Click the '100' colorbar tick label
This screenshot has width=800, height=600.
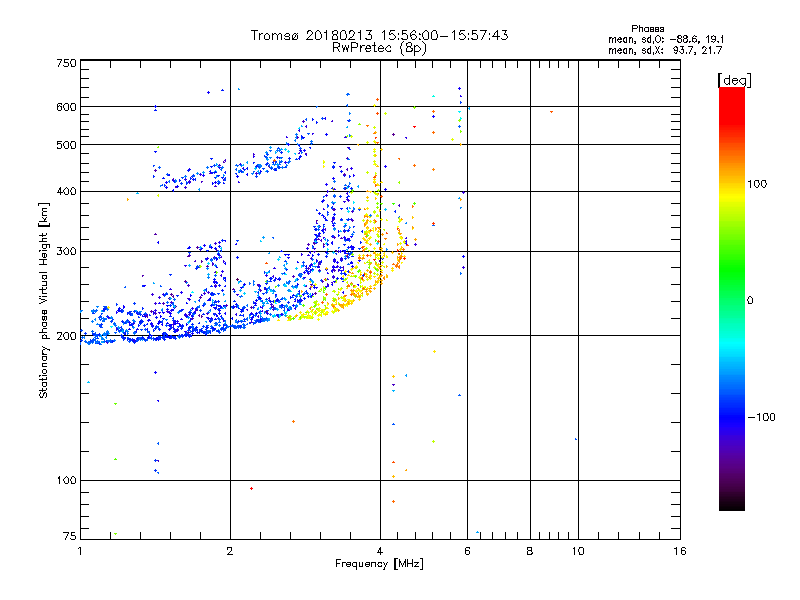pyautogui.click(x=757, y=184)
